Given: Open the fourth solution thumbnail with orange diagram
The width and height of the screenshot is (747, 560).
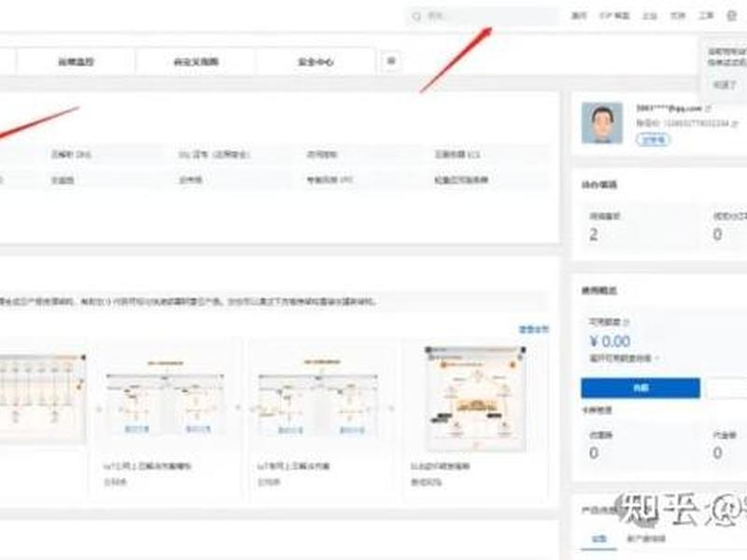Looking at the screenshot, I should click(475, 399).
